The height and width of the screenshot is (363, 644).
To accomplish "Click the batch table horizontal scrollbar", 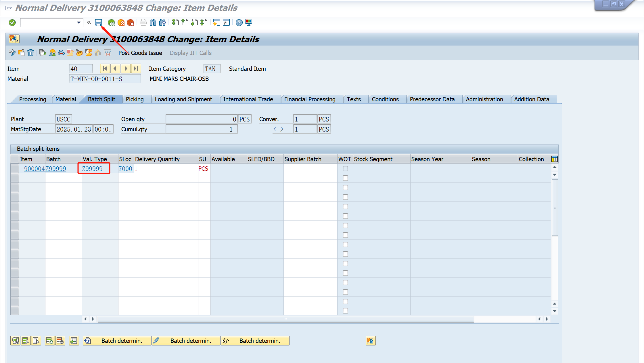I will [x=285, y=319].
